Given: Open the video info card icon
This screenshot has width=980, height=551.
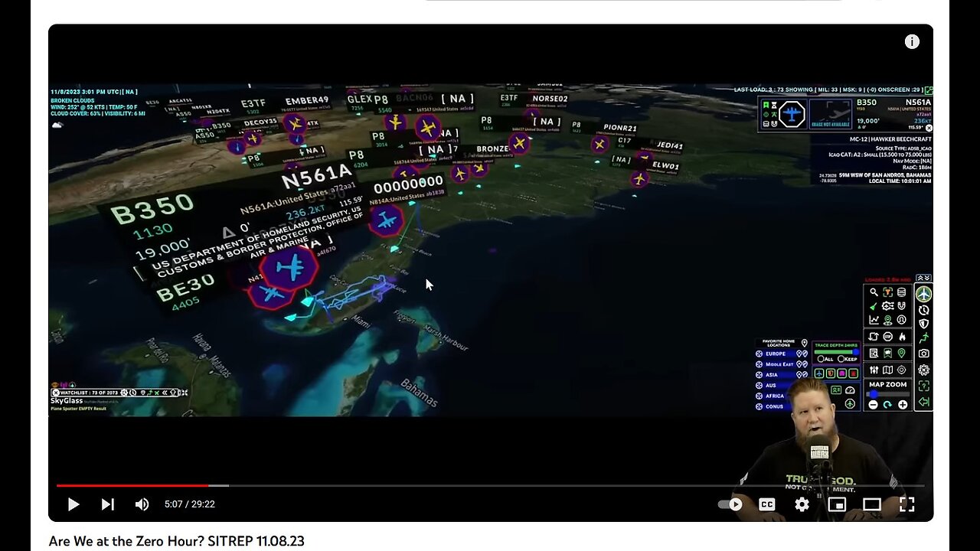Looking at the screenshot, I should (912, 42).
